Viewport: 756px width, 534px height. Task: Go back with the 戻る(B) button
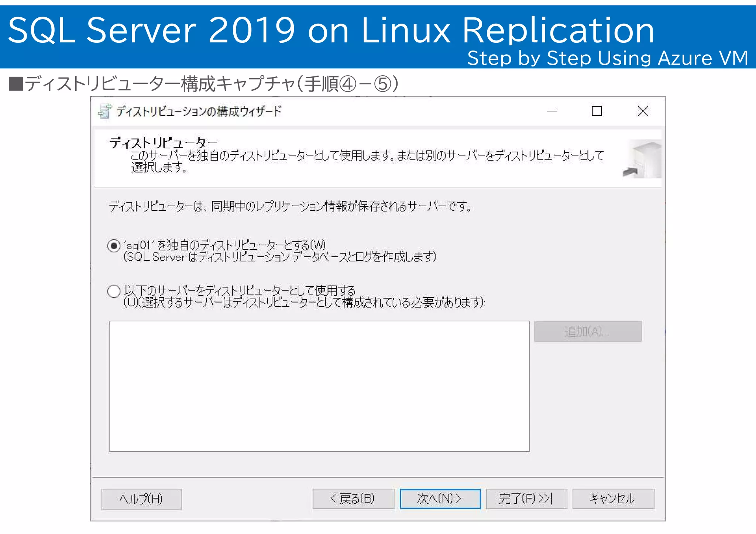pyautogui.click(x=353, y=499)
